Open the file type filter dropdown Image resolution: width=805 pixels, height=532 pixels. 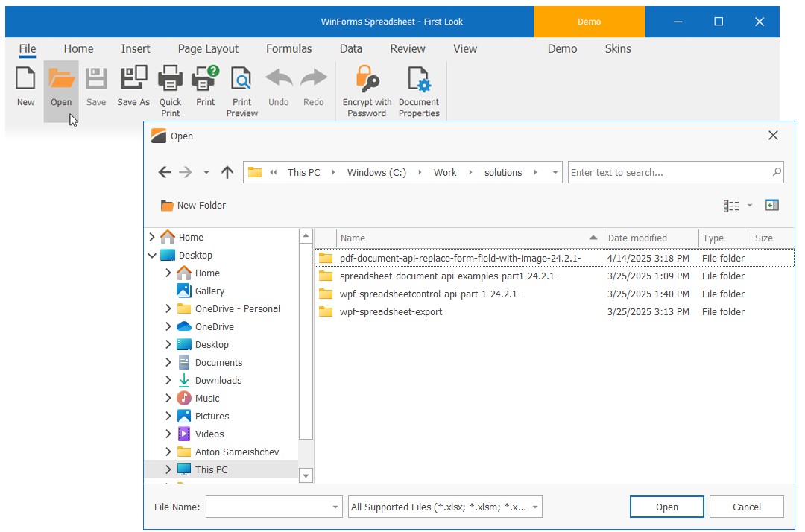pyautogui.click(x=535, y=507)
